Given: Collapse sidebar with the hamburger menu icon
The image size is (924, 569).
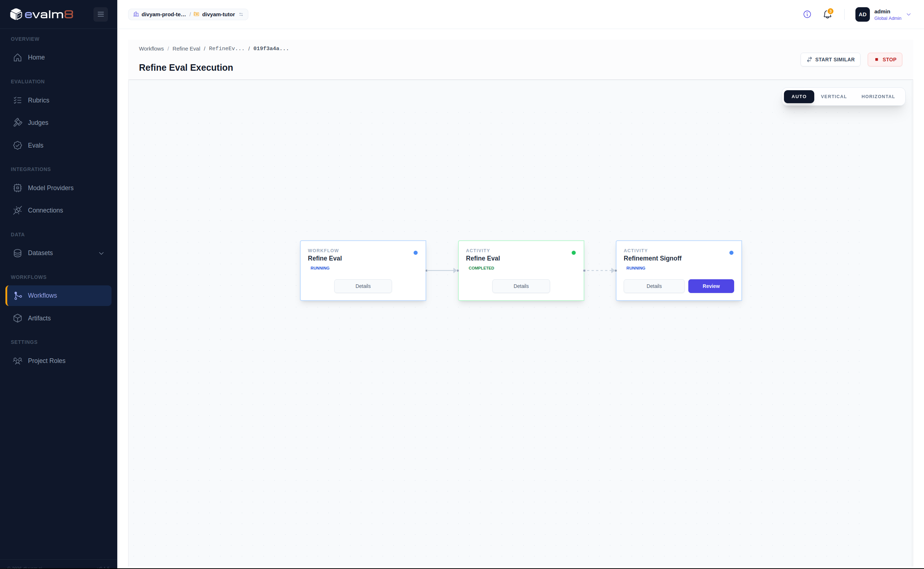Looking at the screenshot, I should (x=100, y=14).
